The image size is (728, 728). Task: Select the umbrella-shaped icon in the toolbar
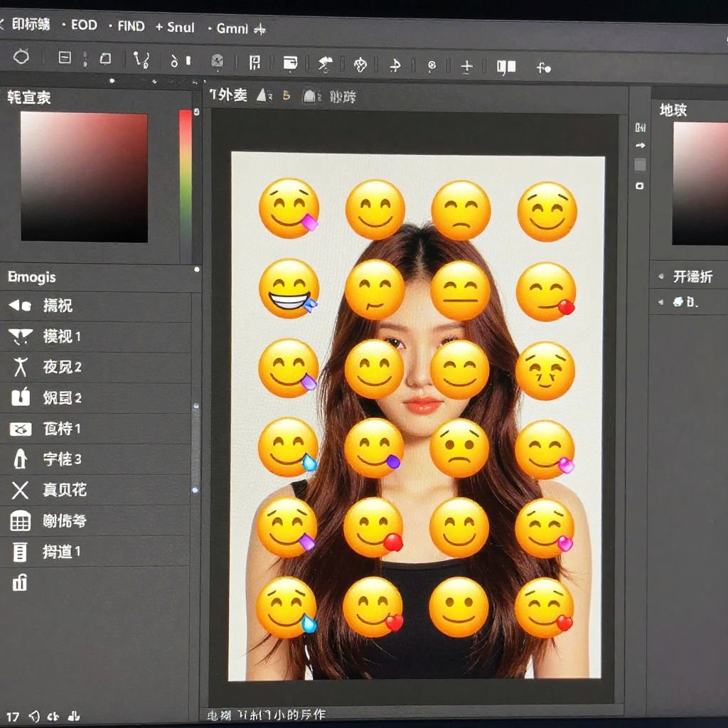click(x=325, y=65)
